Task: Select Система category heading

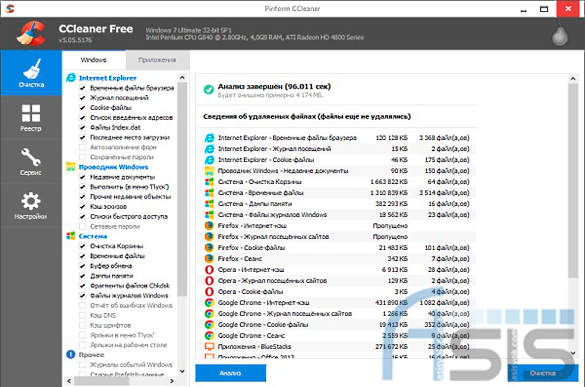Action: pos(93,236)
